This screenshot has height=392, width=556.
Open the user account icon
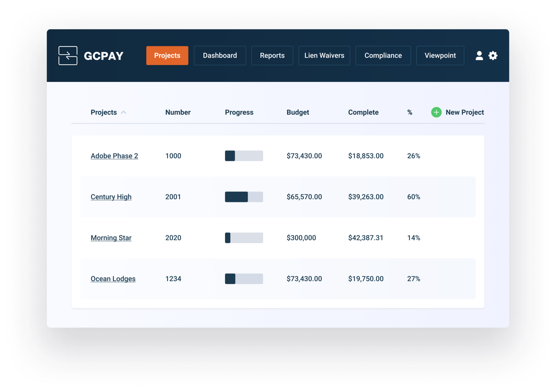click(x=479, y=56)
